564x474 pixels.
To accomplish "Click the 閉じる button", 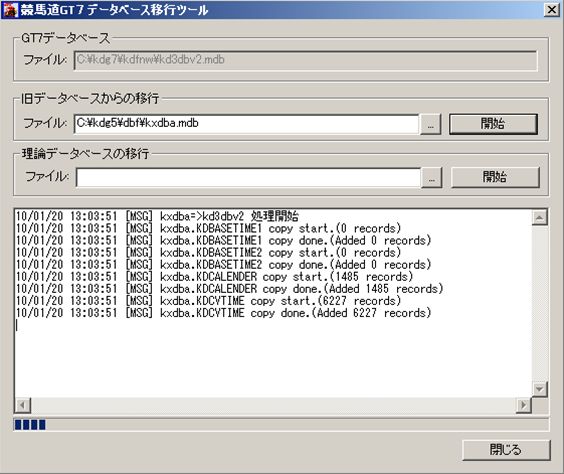I will [x=506, y=450].
